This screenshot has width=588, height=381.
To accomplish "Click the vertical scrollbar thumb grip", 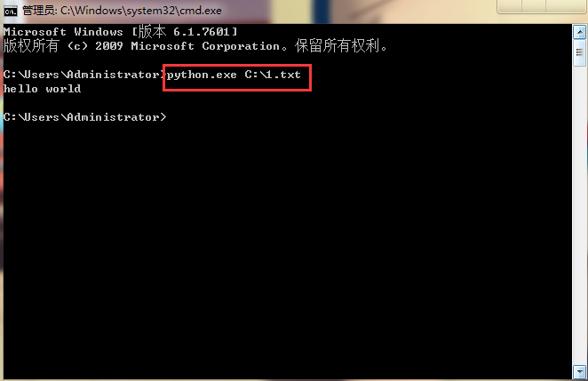I will 580,52.
